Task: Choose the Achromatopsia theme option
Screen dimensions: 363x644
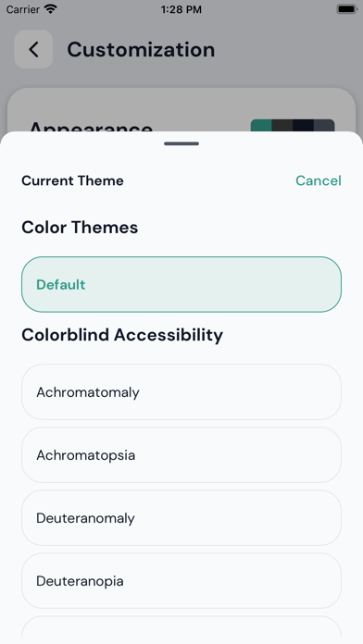Action: (x=181, y=455)
